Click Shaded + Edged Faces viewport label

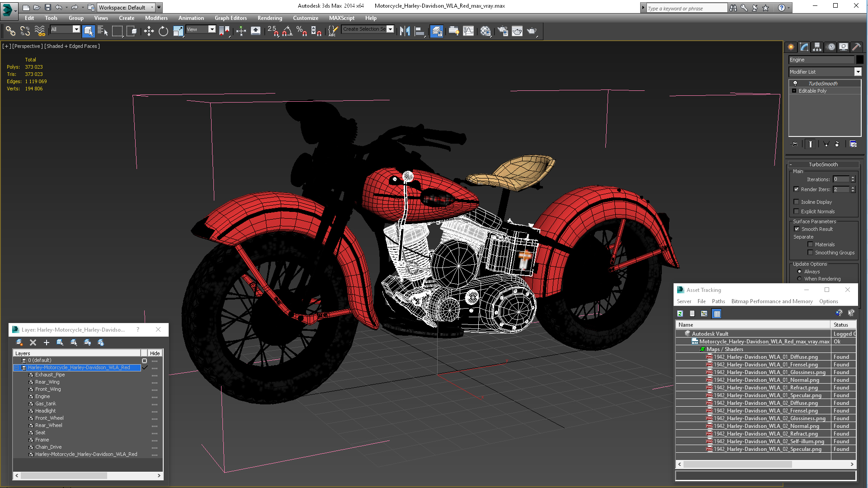[x=72, y=46]
